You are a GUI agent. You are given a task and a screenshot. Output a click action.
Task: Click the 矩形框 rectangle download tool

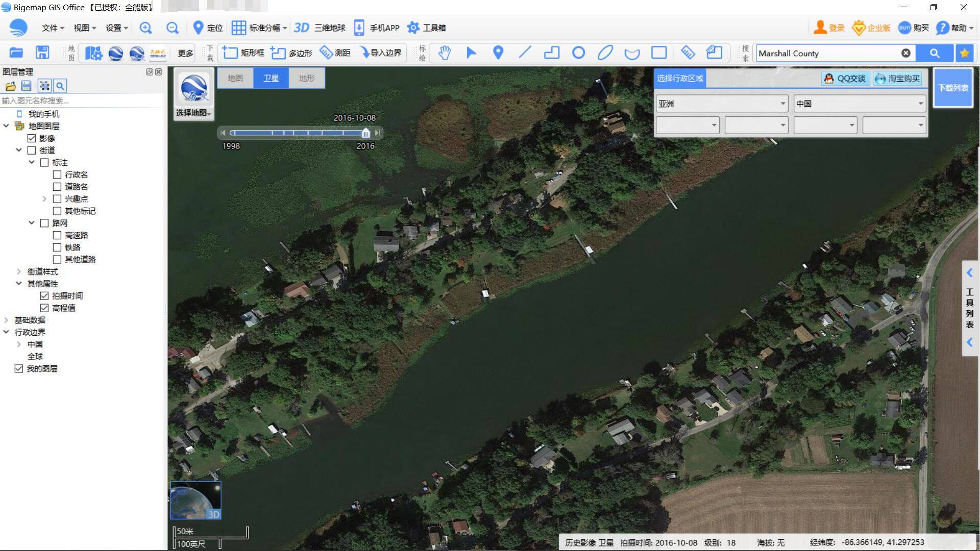(x=243, y=53)
